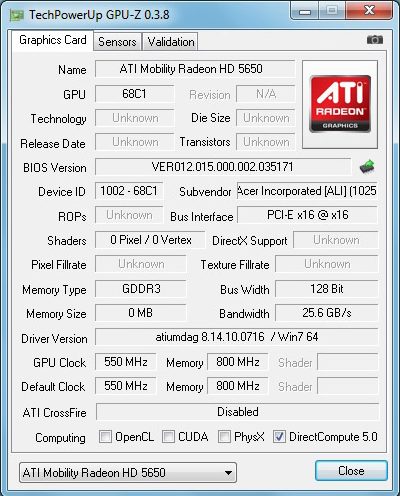400x496 pixels.
Task: Open the Validation tab
Action: [x=171, y=42]
